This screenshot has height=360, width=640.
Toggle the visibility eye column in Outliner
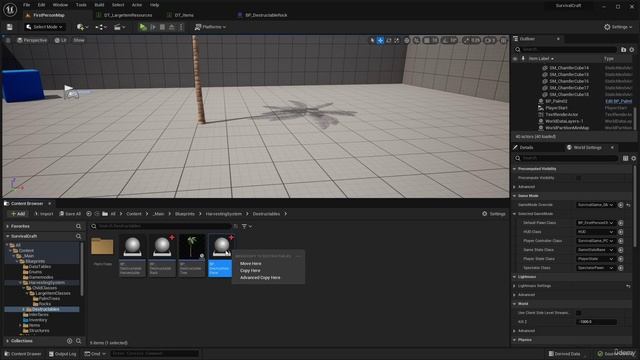pyautogui.click(x=515, y=59)
